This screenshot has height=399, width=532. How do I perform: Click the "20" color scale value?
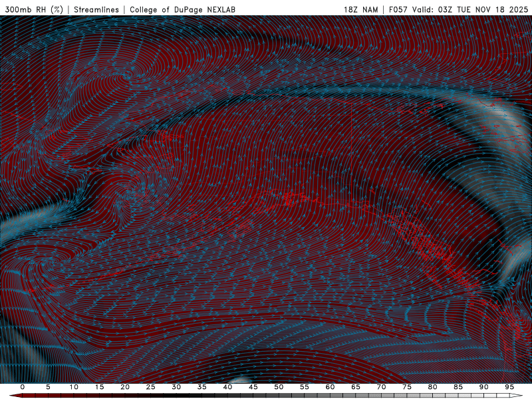[x=125, y=387]
